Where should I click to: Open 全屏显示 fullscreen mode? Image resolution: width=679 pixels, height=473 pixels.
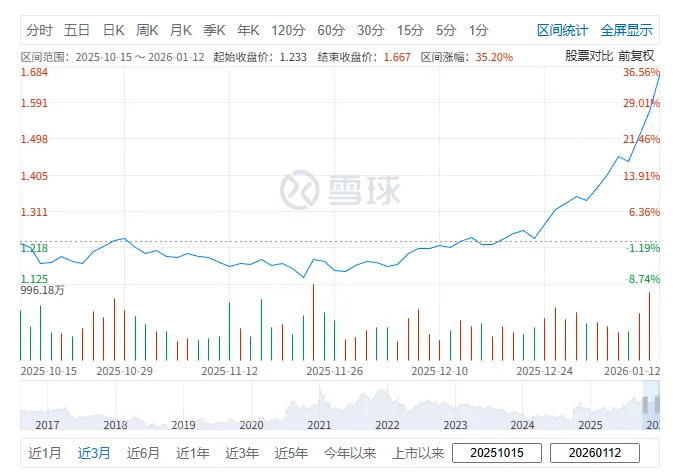click(x=627, y=30)
